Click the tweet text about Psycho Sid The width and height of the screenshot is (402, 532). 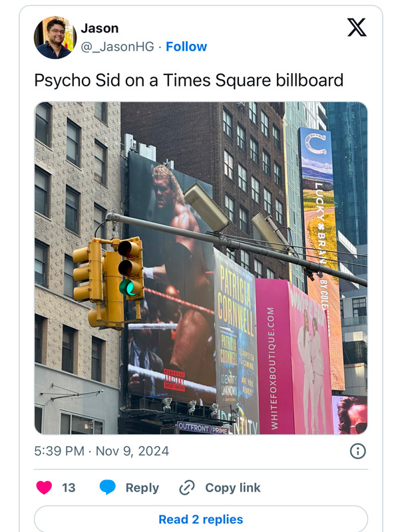pyautogui.click(x=189, y=80)
